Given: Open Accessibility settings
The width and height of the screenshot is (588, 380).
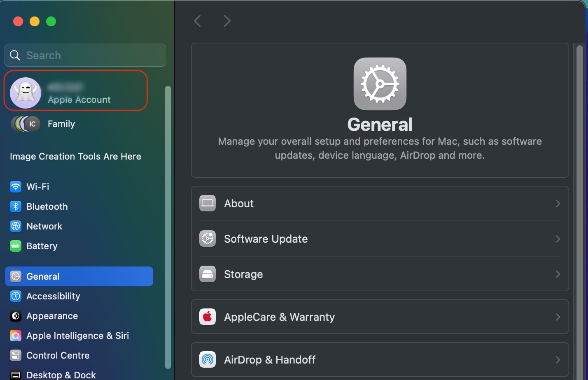Looking at the screenshot, I should 15,296.
